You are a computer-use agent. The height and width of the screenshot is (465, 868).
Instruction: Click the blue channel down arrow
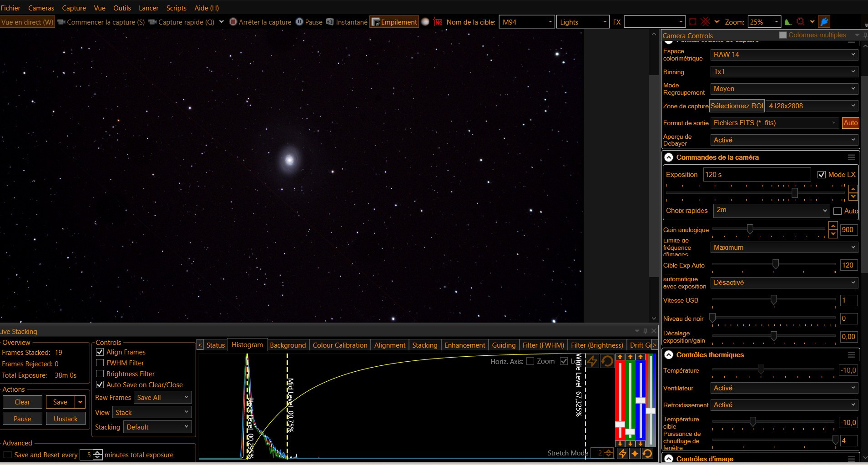(x=641, y=444)
